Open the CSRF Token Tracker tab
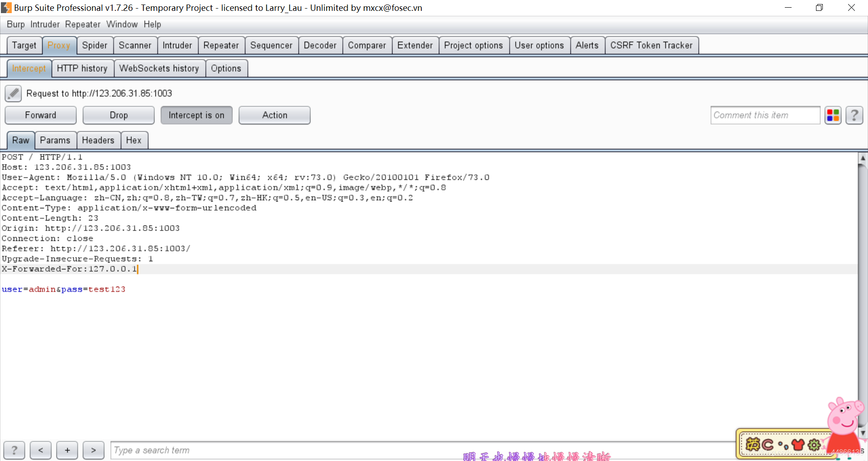Screen dimensions: 868x461 [651, 45]
